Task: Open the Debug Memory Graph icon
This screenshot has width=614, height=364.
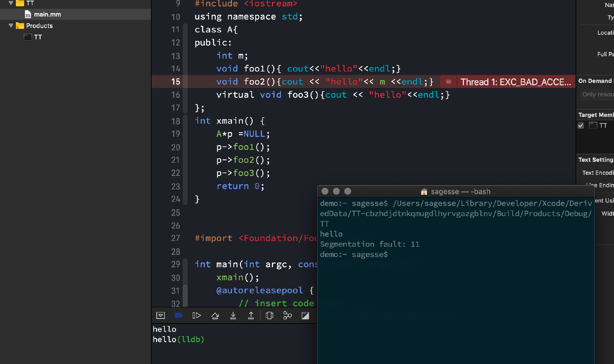Action: 287,315
